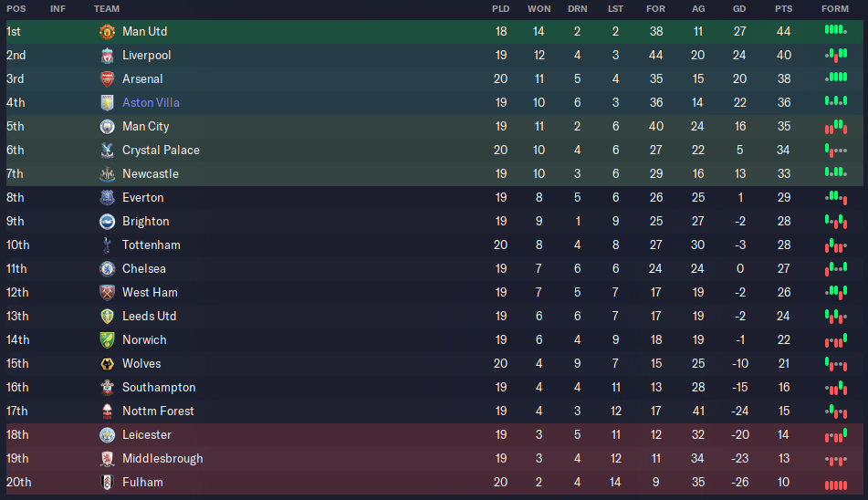868x500 pixels.
Task: Click the FORM column header
Action: coord(835,9)
